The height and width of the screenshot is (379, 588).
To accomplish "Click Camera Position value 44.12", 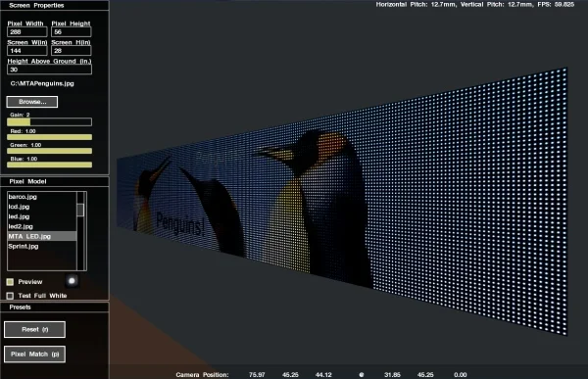I will (x=323, y=374).
